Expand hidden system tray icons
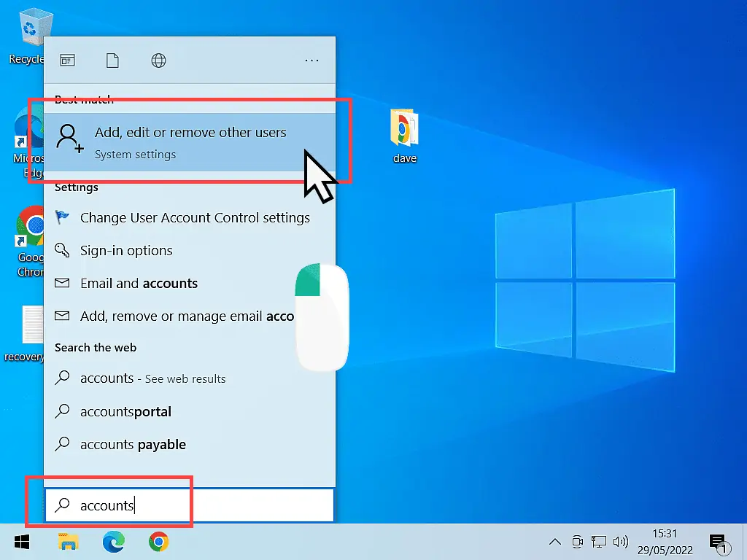This screenshot has height=560, width=747. coord(555,542)
